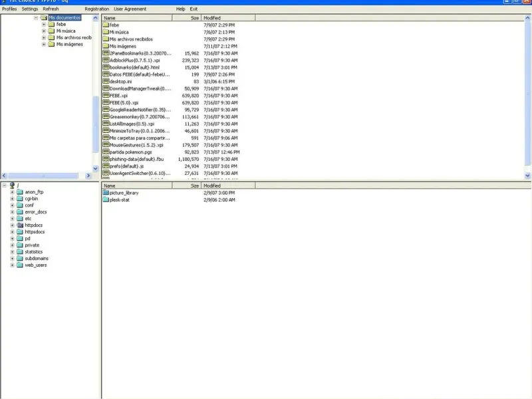Image resolution: width=532 pixels, height=399 pixels.
Task: Expand the anon_ftp remote folder
Action: click(x=12, y=192)
